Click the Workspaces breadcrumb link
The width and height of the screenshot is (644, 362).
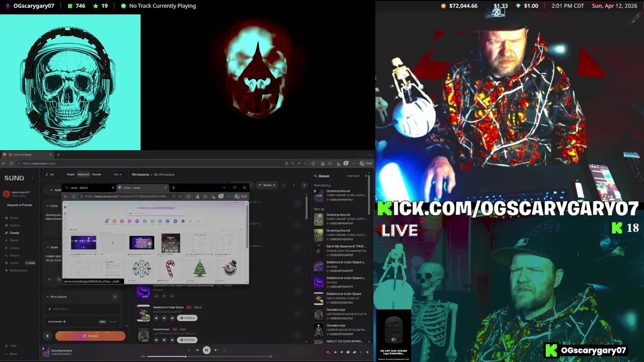pos(140,174)
